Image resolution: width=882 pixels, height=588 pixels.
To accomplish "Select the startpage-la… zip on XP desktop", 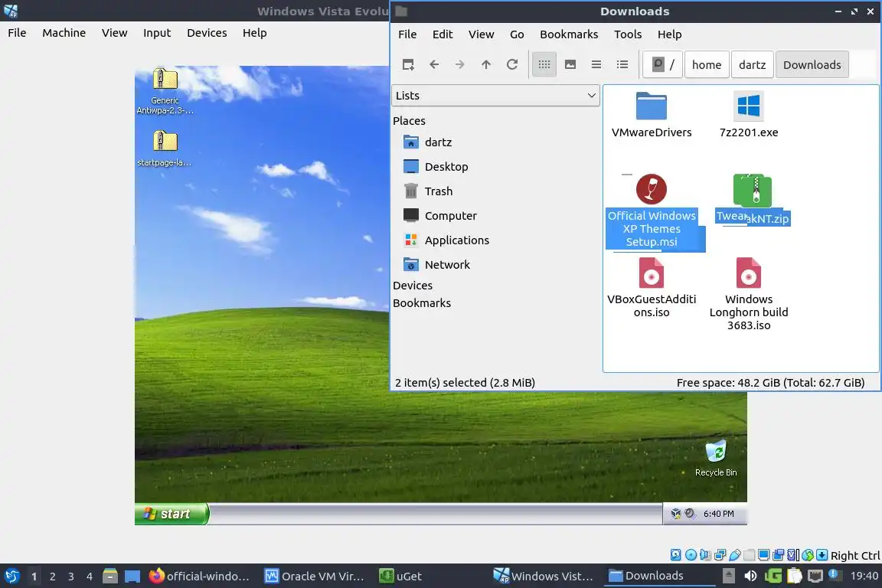I will pyautogui.click(x=165, y=149).
